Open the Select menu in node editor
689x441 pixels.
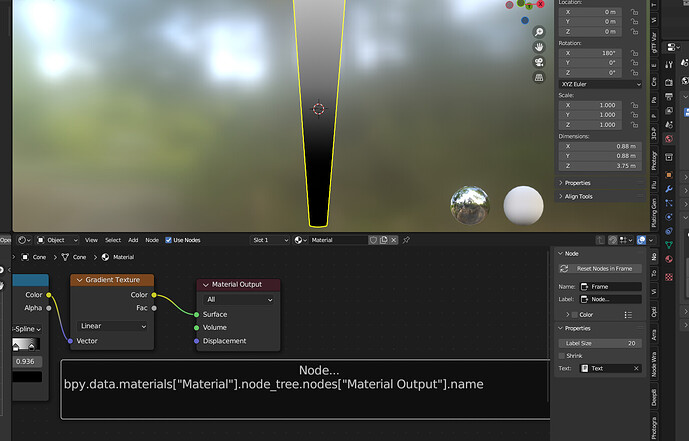(x=112, y=240)
